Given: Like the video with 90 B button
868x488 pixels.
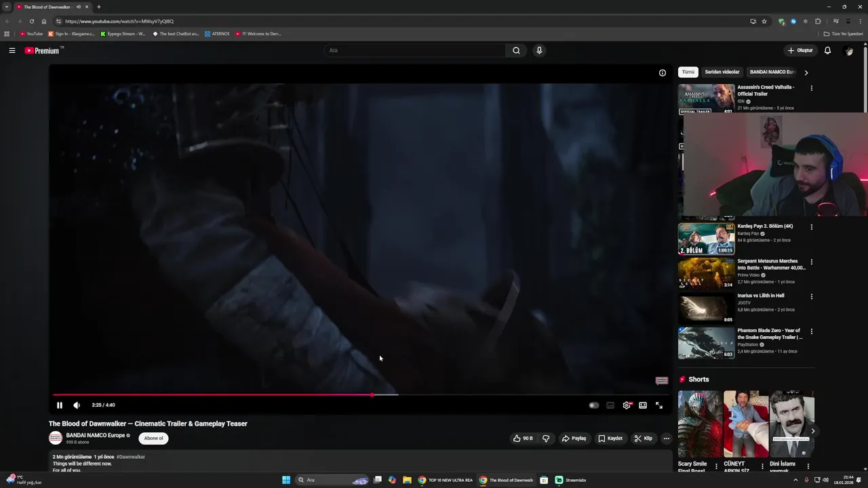Looking at the screenshot, I should click(x=523, y=439).
